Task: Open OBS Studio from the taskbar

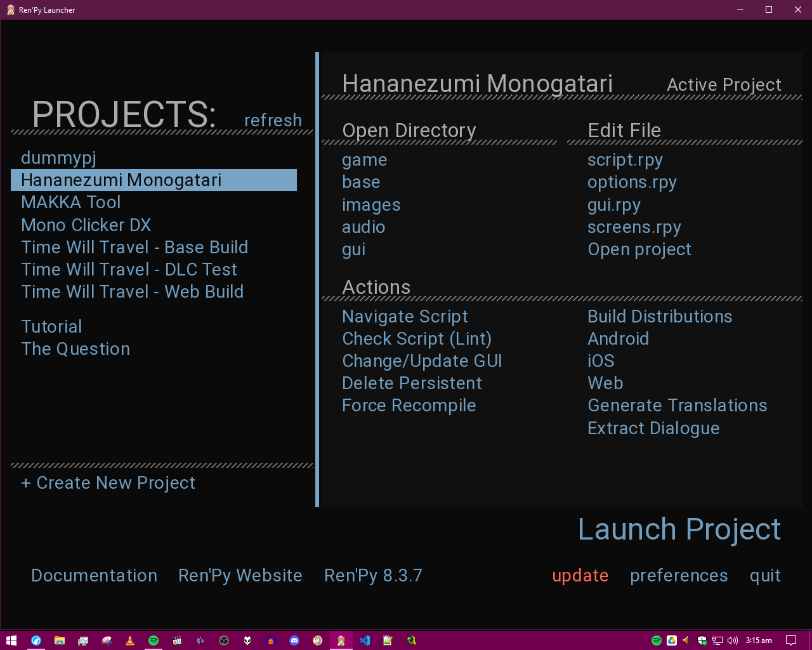Action: pyautogui.click(x=224, y=640)
